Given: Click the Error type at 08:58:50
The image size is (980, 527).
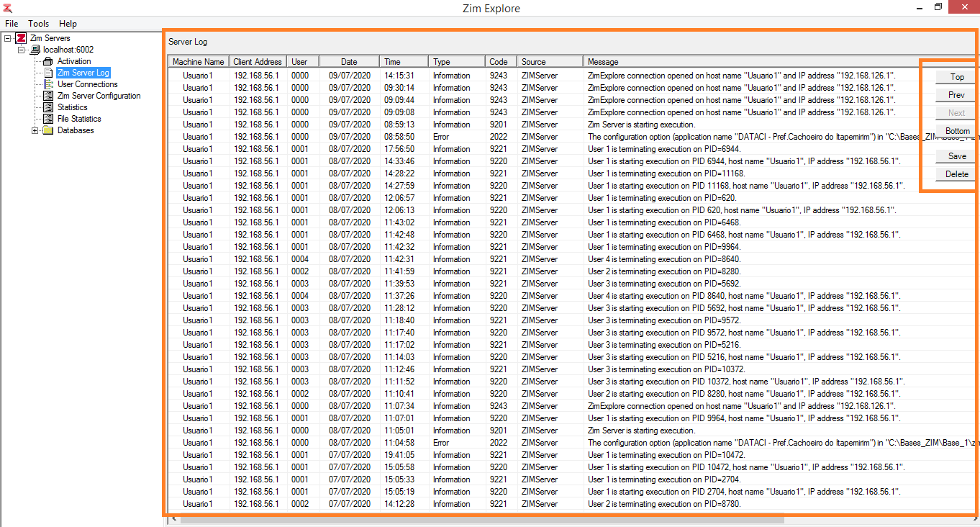Looking at the screenshot, I should point(441,137).
